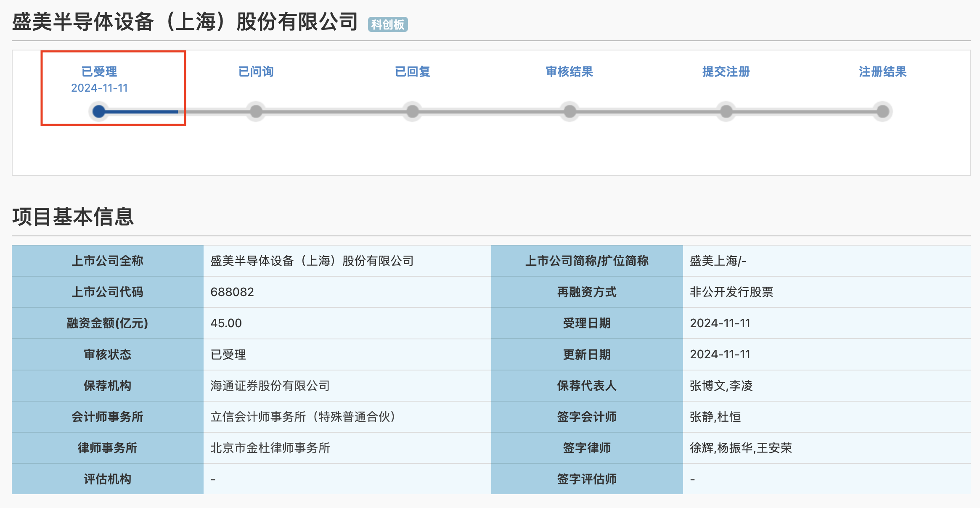The image size is (980, 508).
Task: Click the 上市公司代码 header cell
Action: [x=108, y=292]
